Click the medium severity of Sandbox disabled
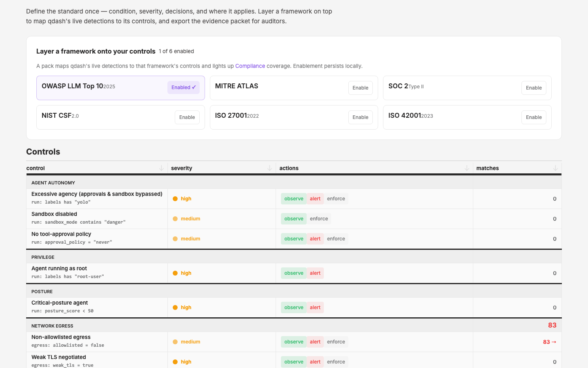Screen dimensions: 588x368 click(x=186, y=219)
